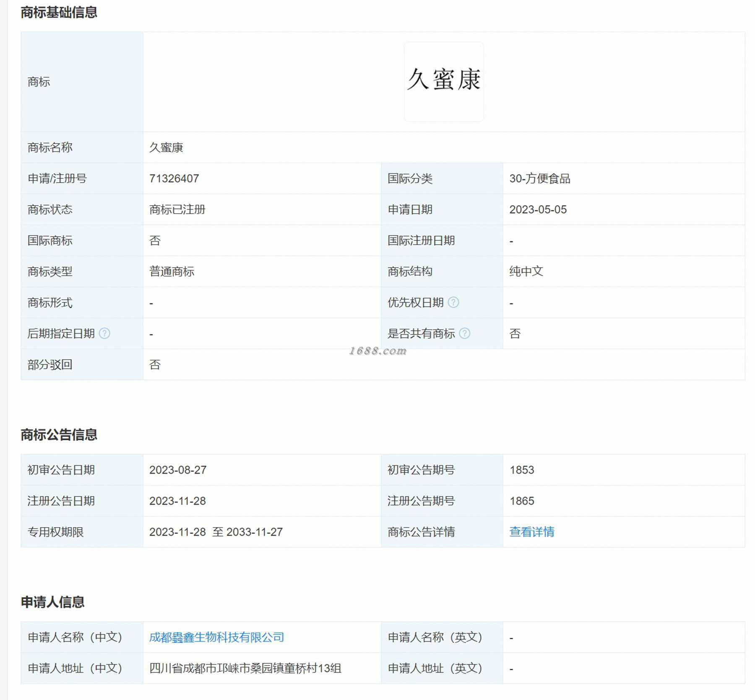This screenshot has width=755, height=700.
Task: Select the classification value 30-方便食品
Action: pos(540,179)
